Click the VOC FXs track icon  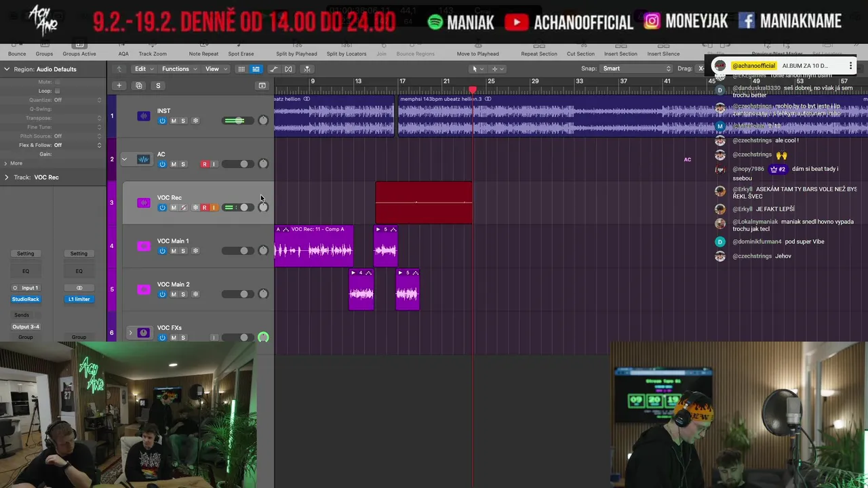(x=143, y=333)
